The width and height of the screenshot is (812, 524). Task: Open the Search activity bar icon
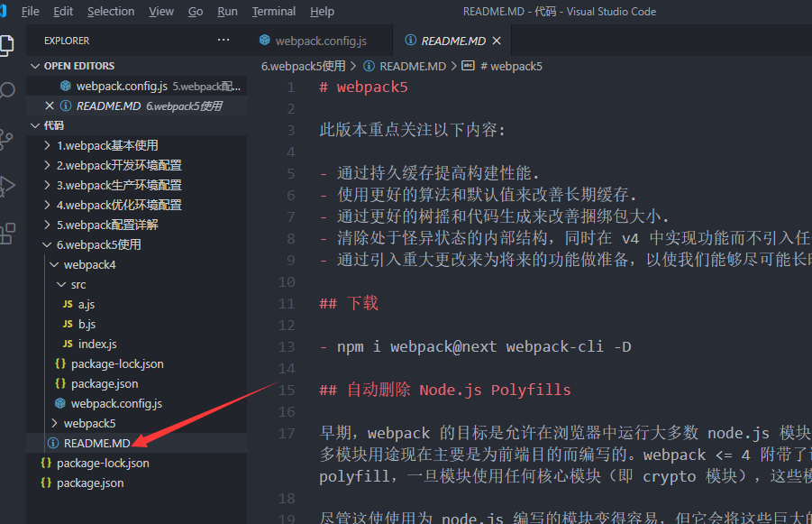[6, 90]
